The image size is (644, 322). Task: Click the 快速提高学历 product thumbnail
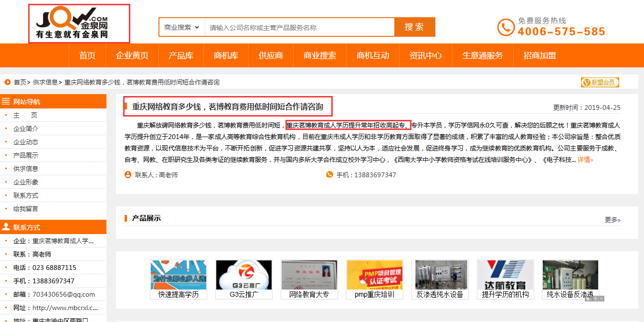[179, 275]
